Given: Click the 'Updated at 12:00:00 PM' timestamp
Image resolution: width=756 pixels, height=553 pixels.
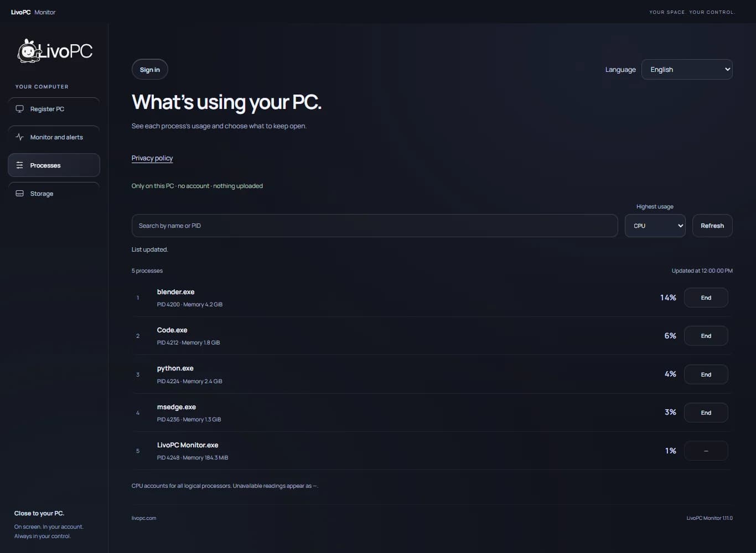Looking at the screenshot, I should pos(702,271).
